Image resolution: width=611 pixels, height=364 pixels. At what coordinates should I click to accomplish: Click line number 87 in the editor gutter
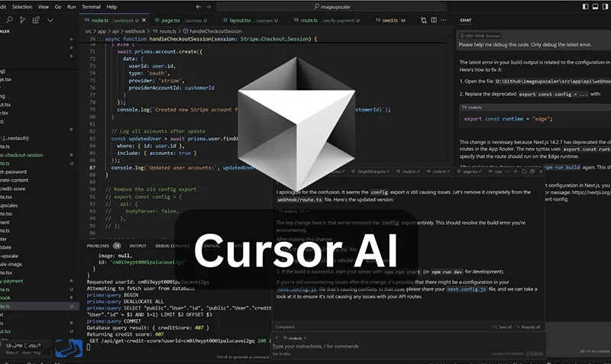tap(92, 168)
